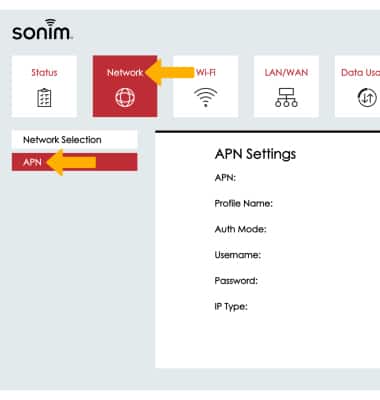Click the 'IP Type:' label

(231, 307)
